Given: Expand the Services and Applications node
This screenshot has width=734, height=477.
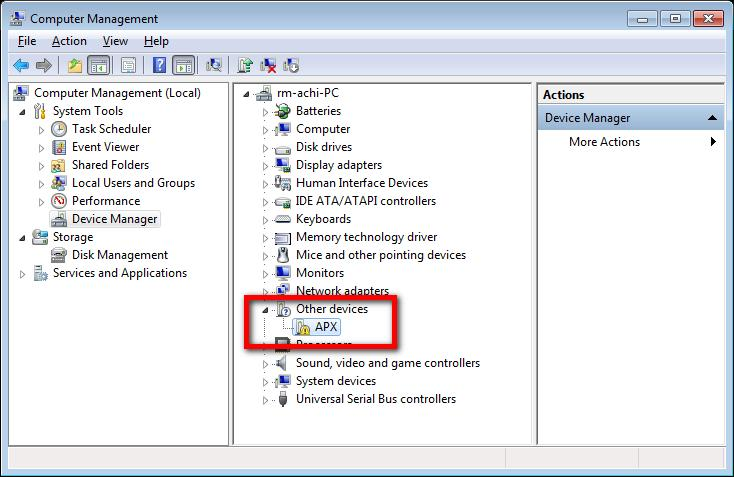Looking at the screenshot, I should coord(22,274).
